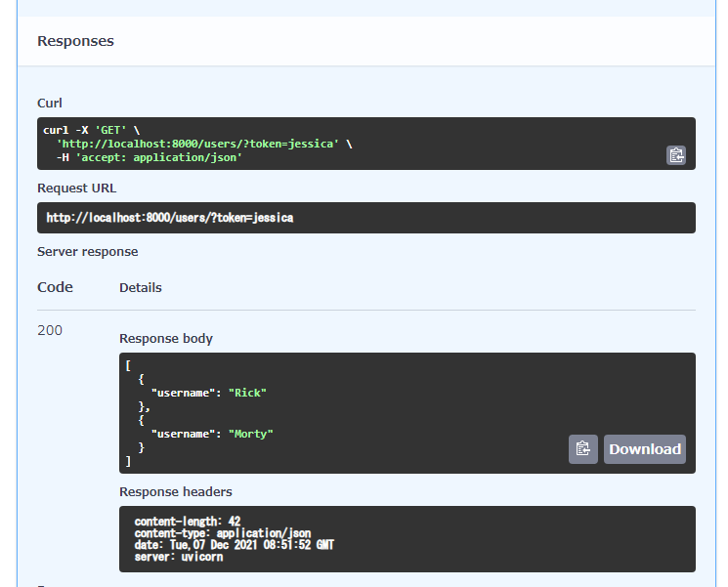Screen dimensions: 728x587
Task: Click the Details column header
Action: tap(141, 288)
